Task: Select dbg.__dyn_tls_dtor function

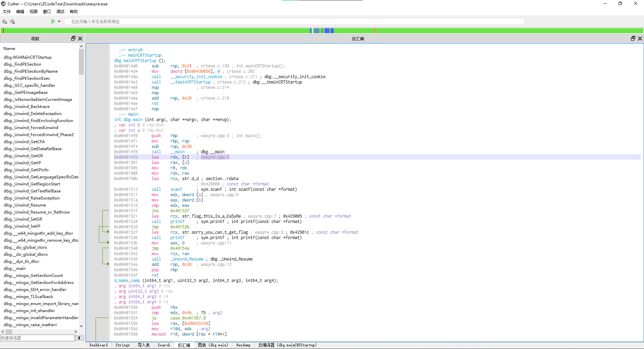Action: point(21,261)
